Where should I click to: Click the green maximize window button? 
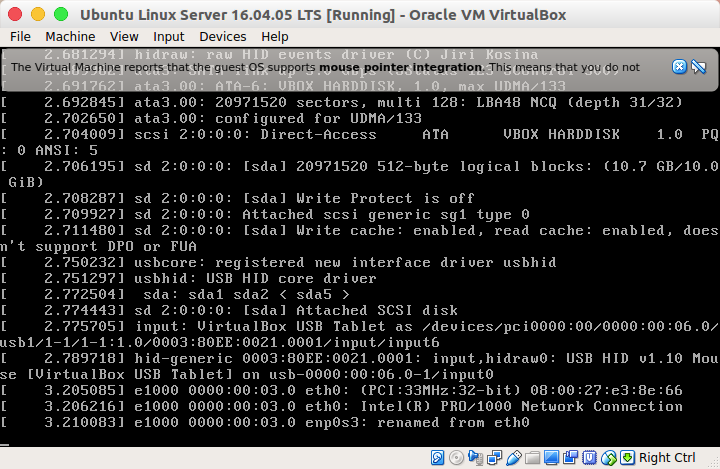coord(61,14)
